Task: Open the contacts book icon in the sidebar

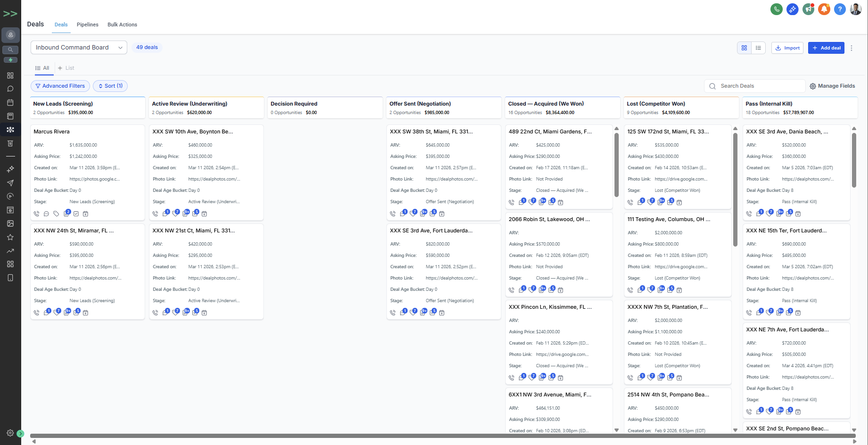Action: coord(10,115)
